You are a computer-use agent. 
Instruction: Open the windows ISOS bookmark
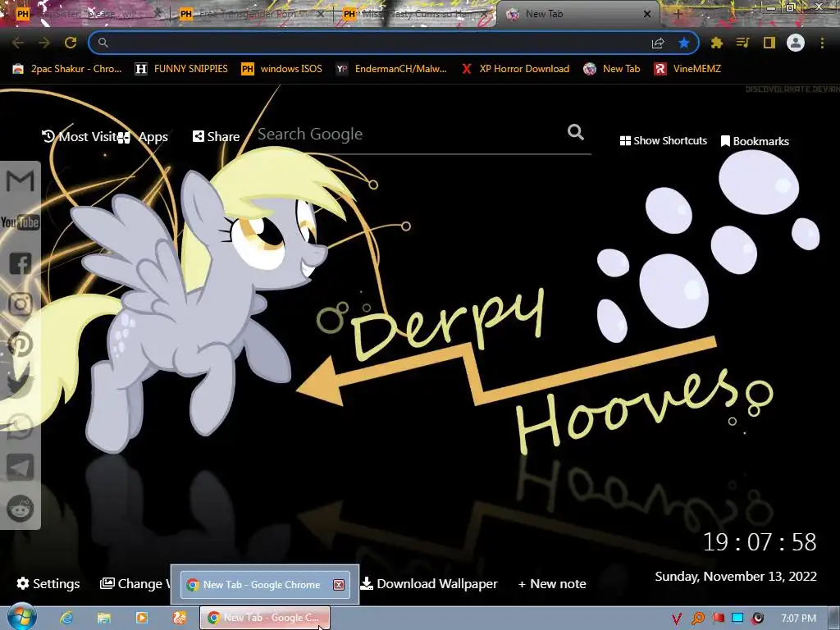(x=282, y=69)
